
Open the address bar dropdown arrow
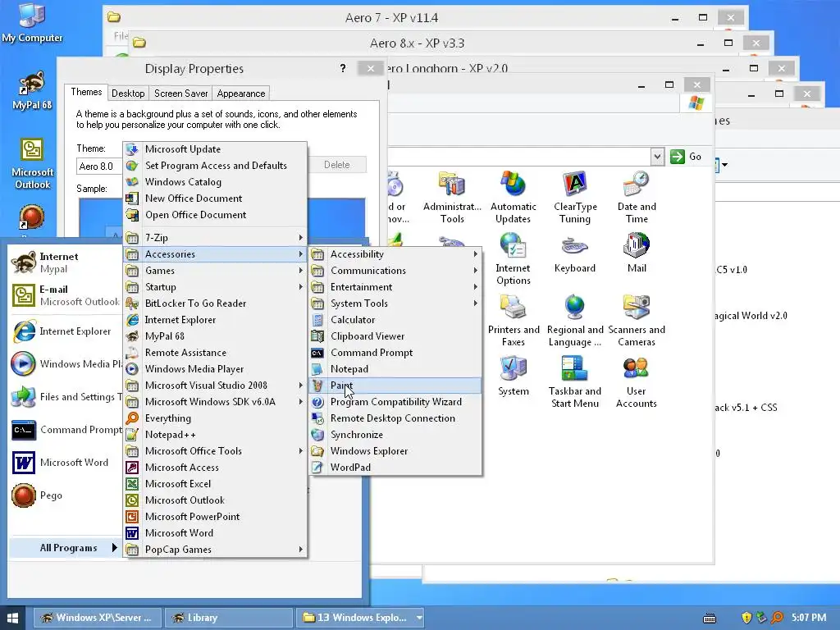click(x=657, y=157)
